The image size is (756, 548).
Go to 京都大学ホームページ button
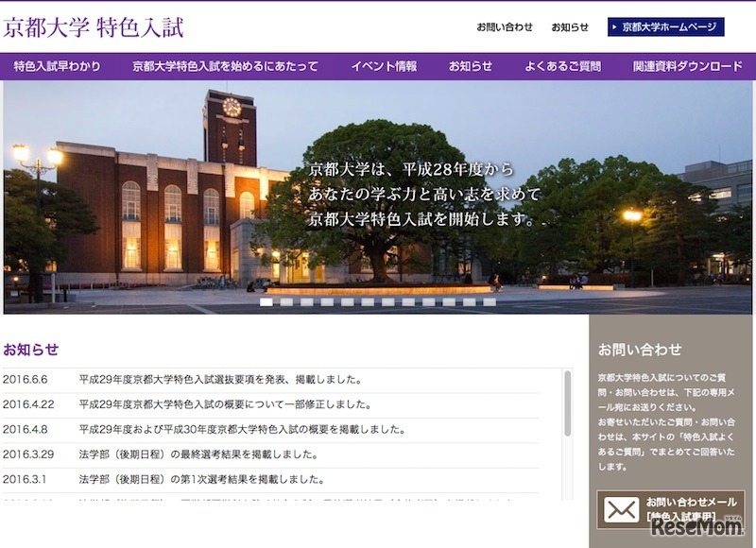(666, 27)
